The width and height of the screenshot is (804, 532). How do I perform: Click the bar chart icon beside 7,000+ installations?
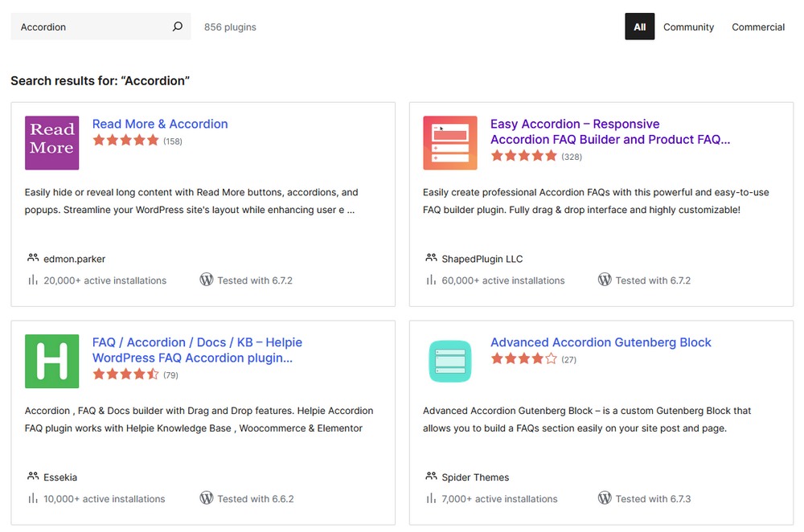[431, 498]
